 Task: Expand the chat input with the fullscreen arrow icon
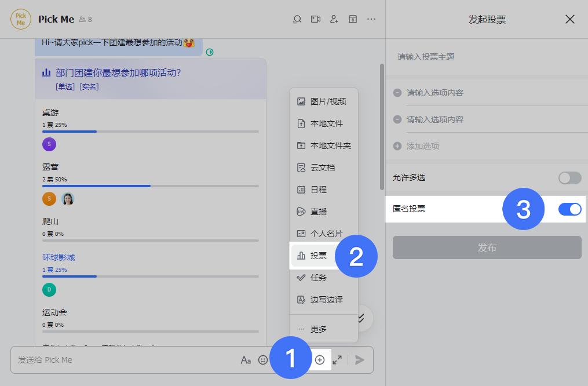tap(338, 359)
